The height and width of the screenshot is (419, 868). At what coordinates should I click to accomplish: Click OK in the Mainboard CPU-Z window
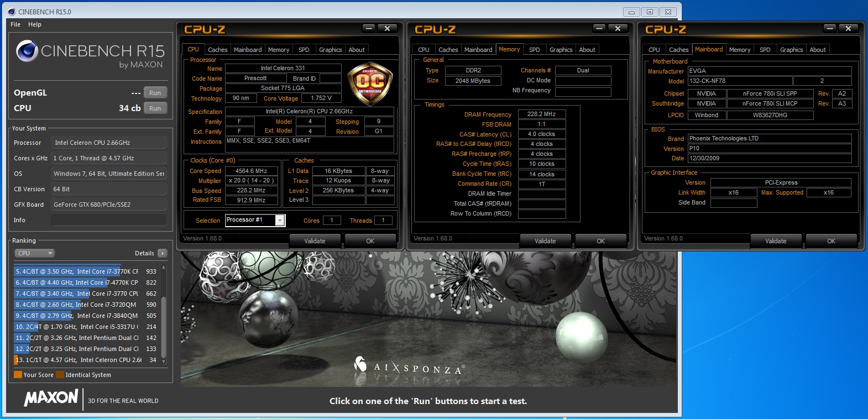(832, 241)
